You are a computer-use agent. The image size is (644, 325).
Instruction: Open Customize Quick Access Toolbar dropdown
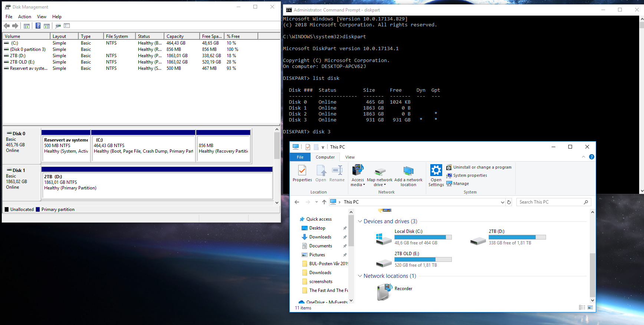click(x=323, y=147)
